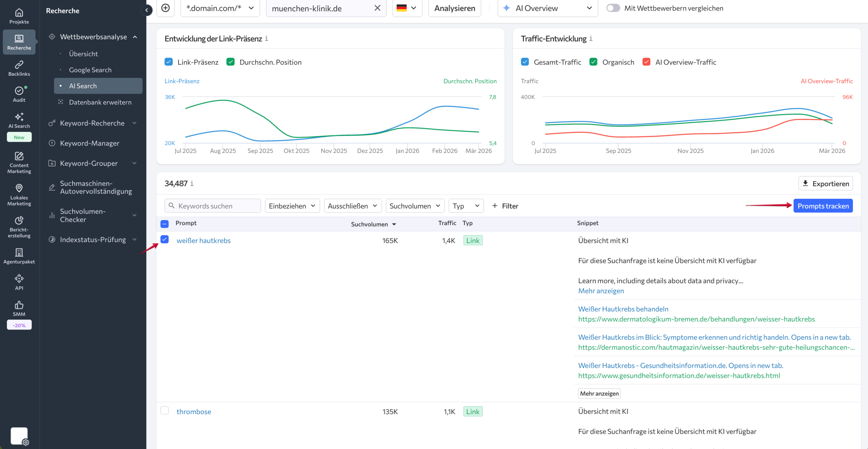Click the SMM thumbs-up icon
The width and height of the screenshot is (868, 449).
pyautogui.click(x=19, y=305)
